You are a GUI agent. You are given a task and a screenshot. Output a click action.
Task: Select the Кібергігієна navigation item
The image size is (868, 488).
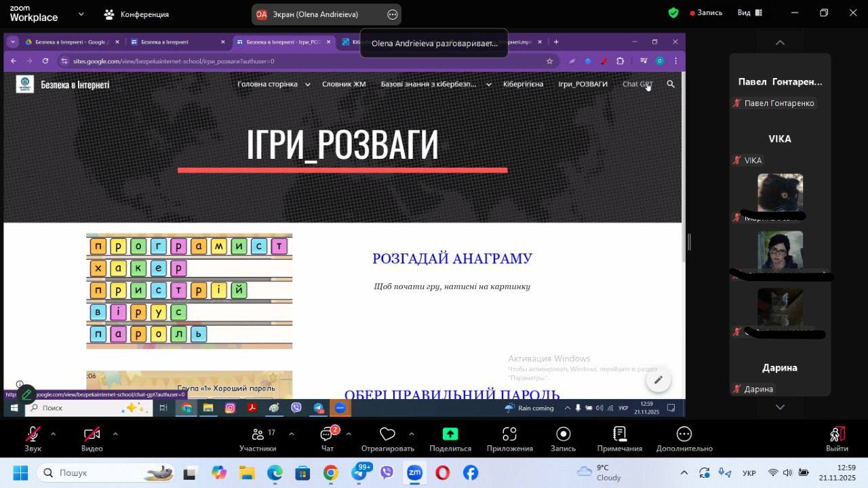pos(523,84)
